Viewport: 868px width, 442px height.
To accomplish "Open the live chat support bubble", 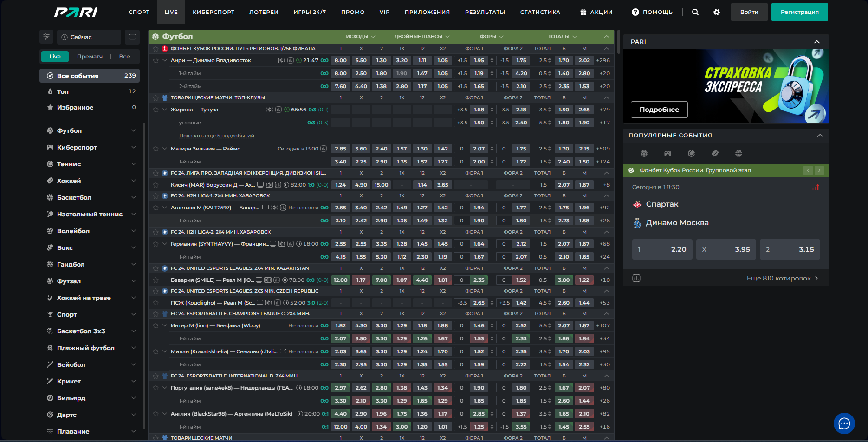I will tap(844, 423).
